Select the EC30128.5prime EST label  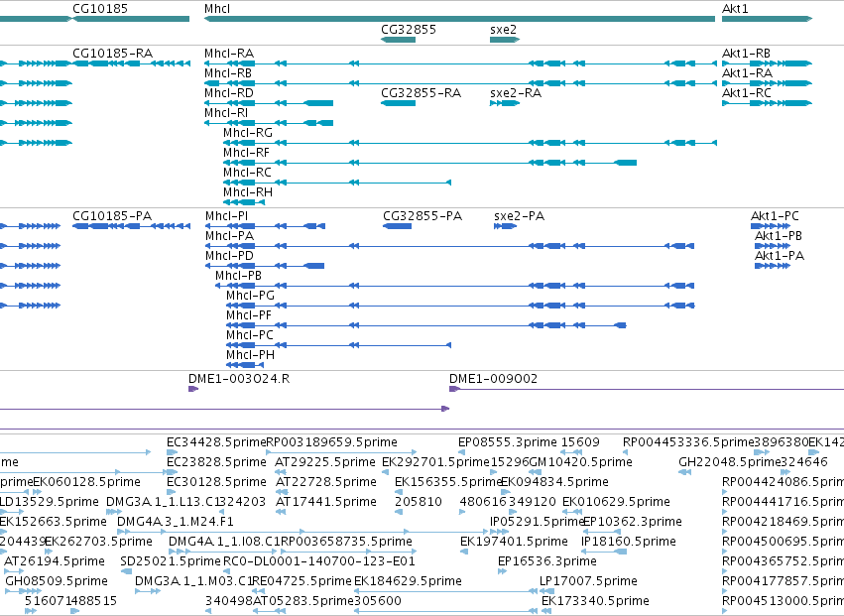pyautogui.click(x=216, y=482)
